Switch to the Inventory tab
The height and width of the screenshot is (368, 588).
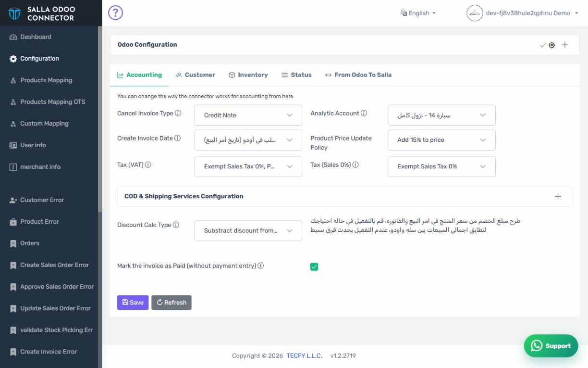point(248,75)
